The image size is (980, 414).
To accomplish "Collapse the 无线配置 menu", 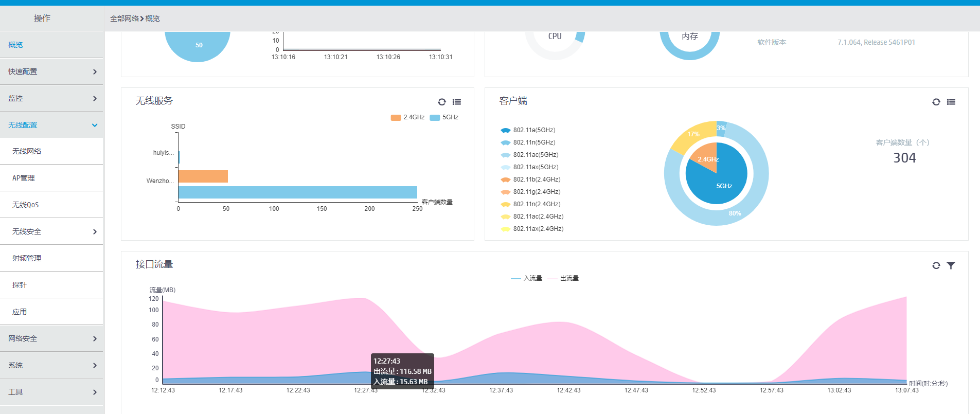I will point(51,125).
